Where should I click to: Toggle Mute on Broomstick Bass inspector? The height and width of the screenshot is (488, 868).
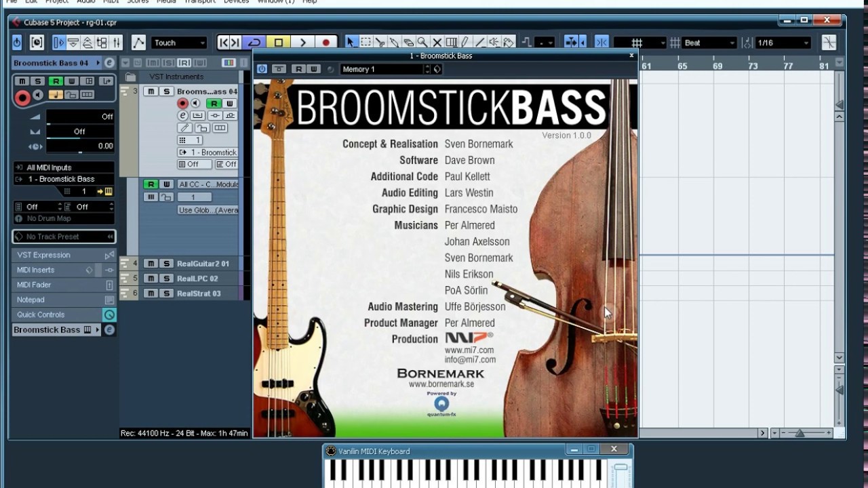tap(22, 81)
